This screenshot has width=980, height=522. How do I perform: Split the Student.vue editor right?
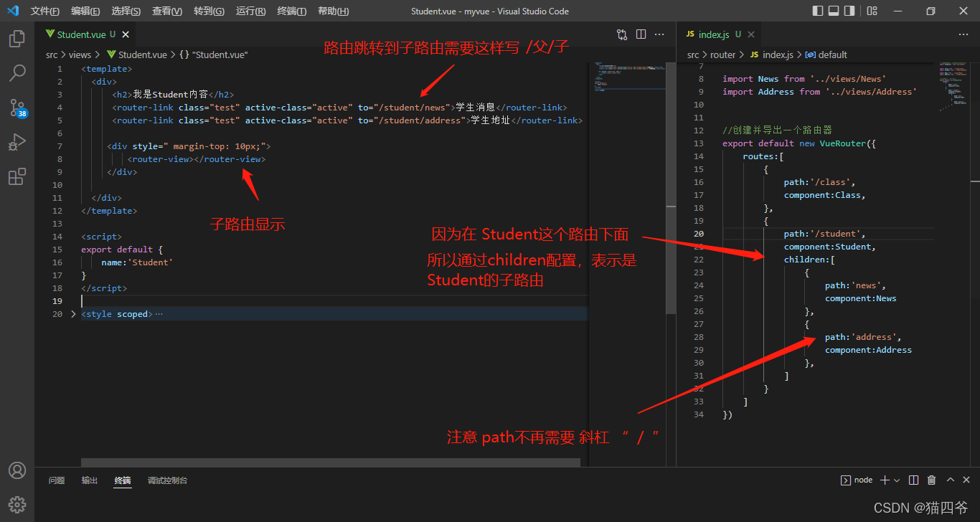[x=641, y=34]
